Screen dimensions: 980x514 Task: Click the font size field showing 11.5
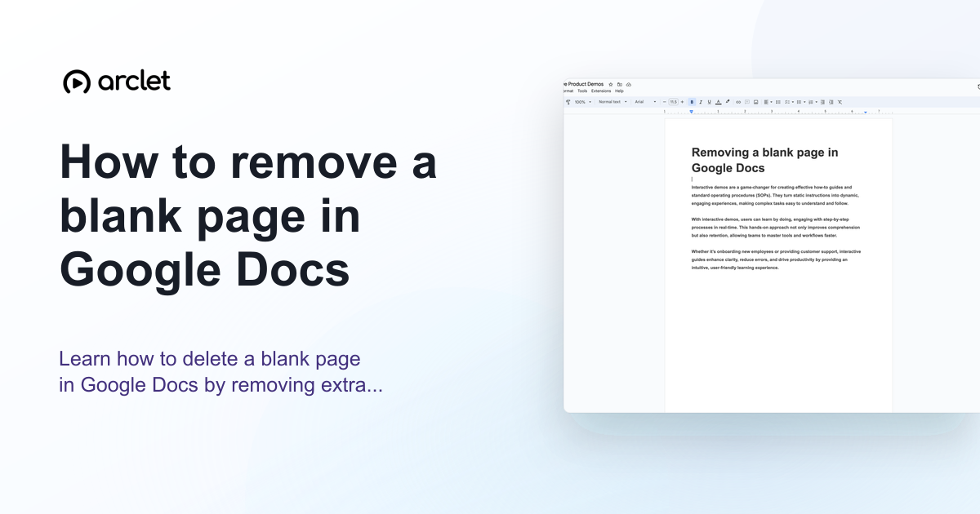(674, 102)
